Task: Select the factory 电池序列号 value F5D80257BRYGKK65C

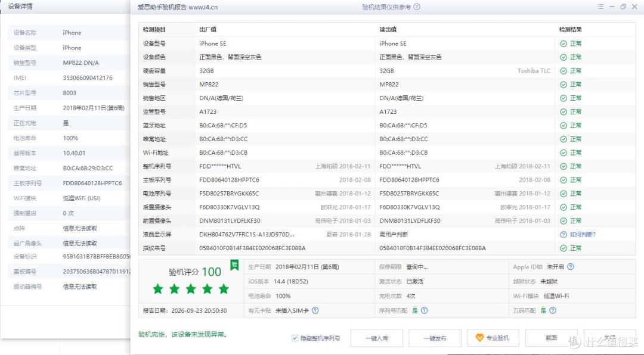Action: click(229, 194)
